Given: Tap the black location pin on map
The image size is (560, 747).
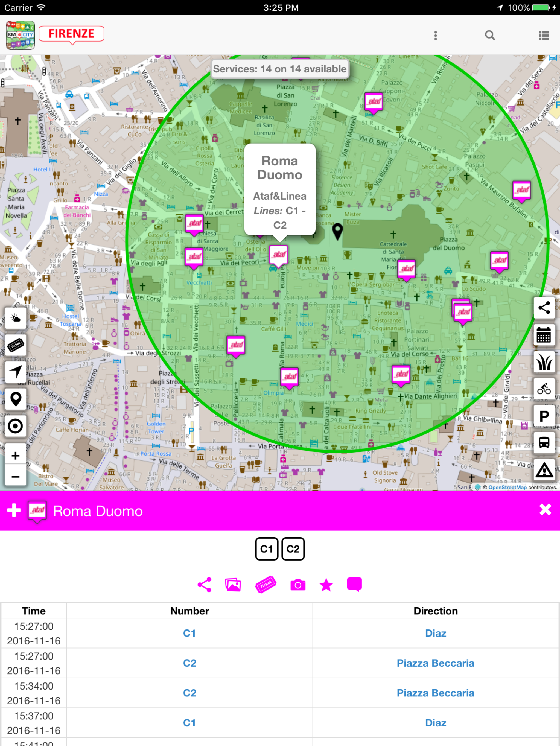Looking at the screenshot, I should pos(337,232).
